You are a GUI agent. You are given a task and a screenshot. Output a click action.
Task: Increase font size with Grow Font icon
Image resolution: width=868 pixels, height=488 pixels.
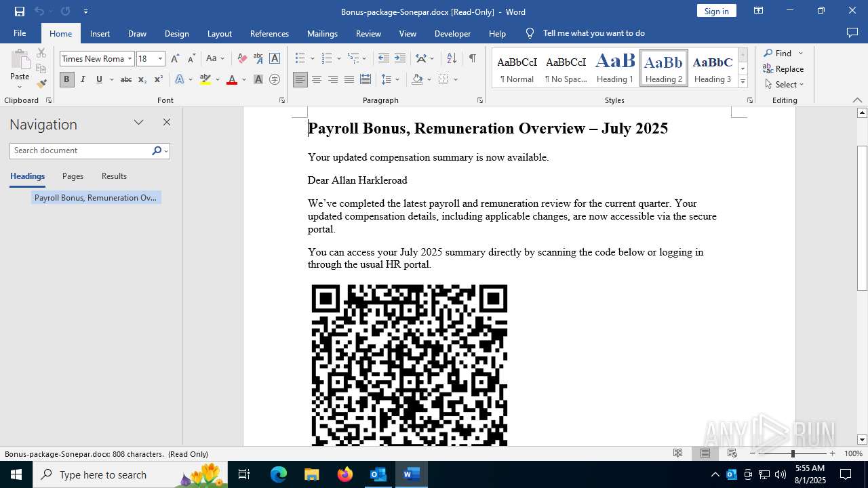[175, 59]
